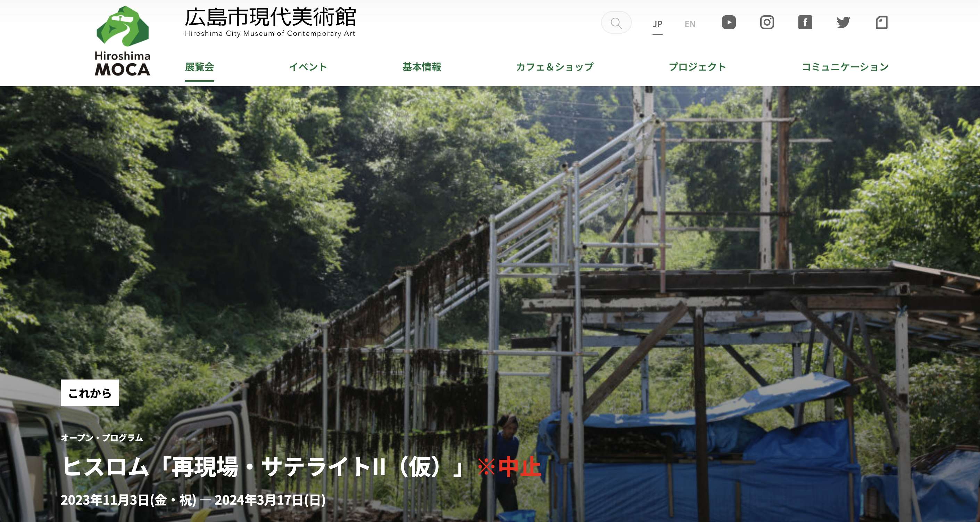Click the これから status label
Image resolution: width=980 pixels, height=522 pixels.
pos(90,393)
